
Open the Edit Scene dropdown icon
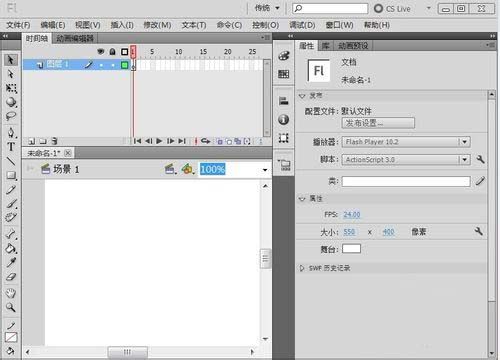[170, 169]
